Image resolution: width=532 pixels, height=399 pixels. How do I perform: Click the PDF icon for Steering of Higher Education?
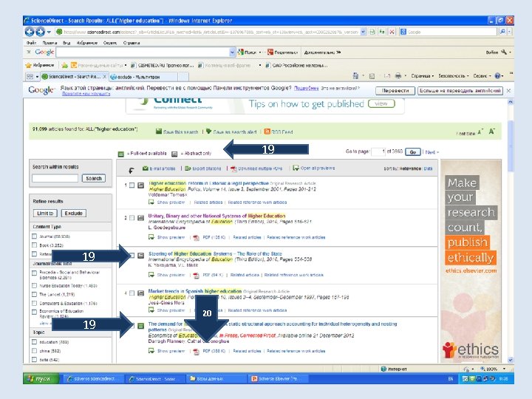click(x=196, y=275)
